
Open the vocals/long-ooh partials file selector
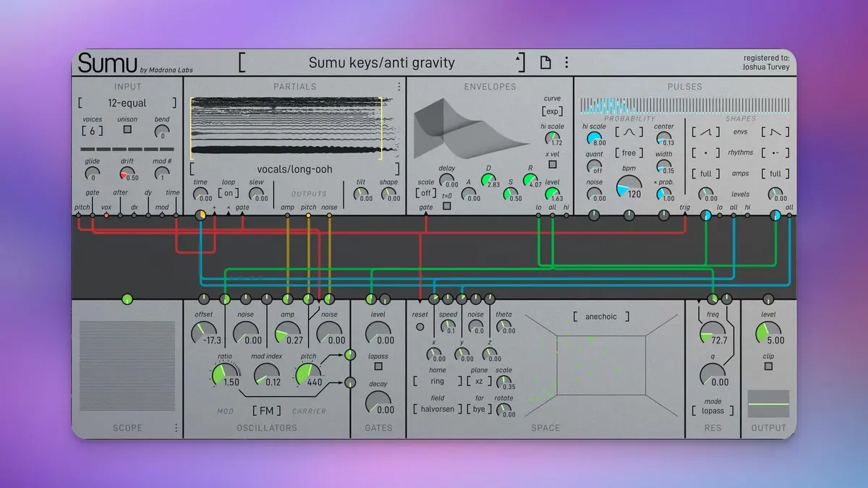(x=294, y=170)
